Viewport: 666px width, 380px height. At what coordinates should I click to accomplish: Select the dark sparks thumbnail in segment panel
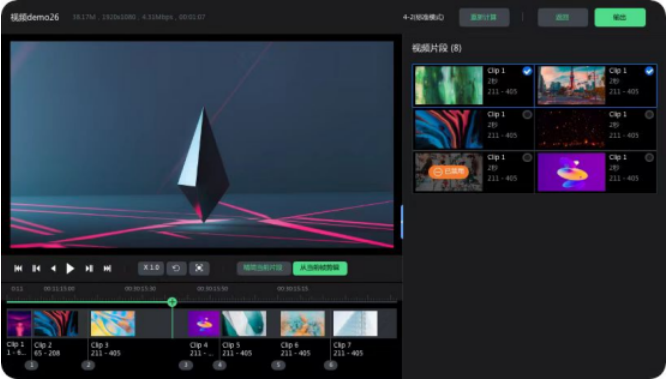[571, 129]
